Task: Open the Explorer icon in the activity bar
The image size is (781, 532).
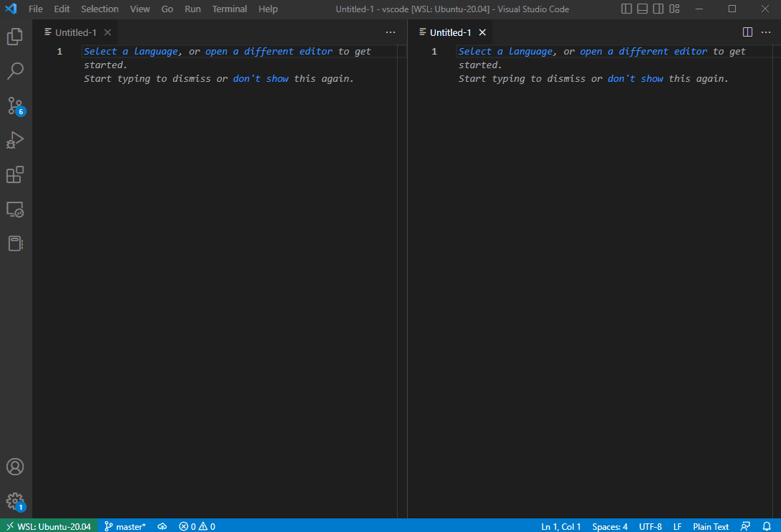Action: [15, 37]
